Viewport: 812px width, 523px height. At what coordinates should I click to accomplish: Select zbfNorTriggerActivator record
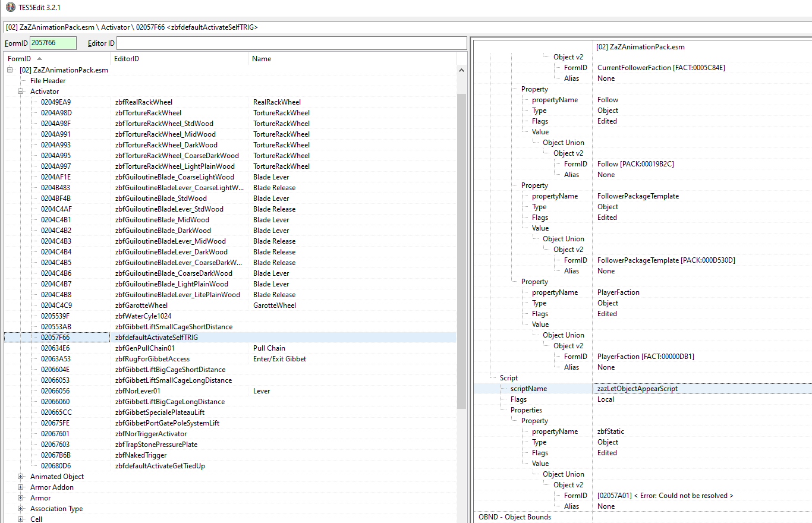230,434
